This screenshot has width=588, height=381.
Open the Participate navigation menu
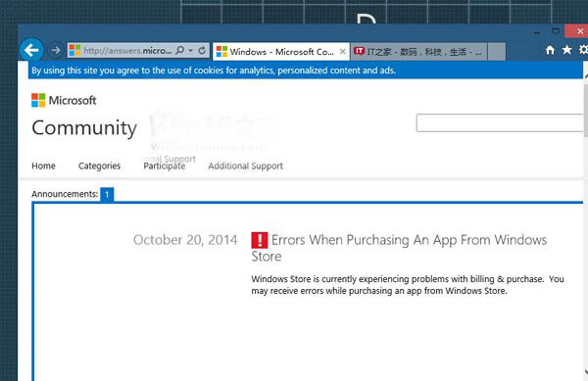[x=165, y=166]
